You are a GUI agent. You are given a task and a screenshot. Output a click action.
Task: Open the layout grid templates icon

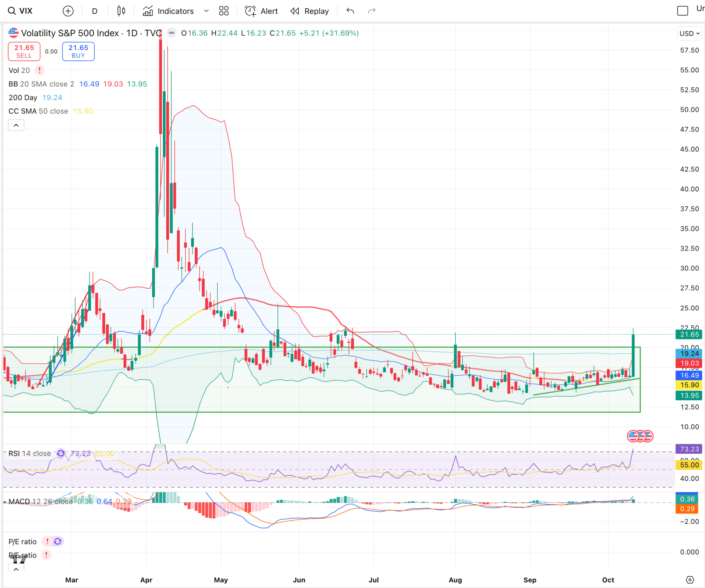(x=224, y=11)
